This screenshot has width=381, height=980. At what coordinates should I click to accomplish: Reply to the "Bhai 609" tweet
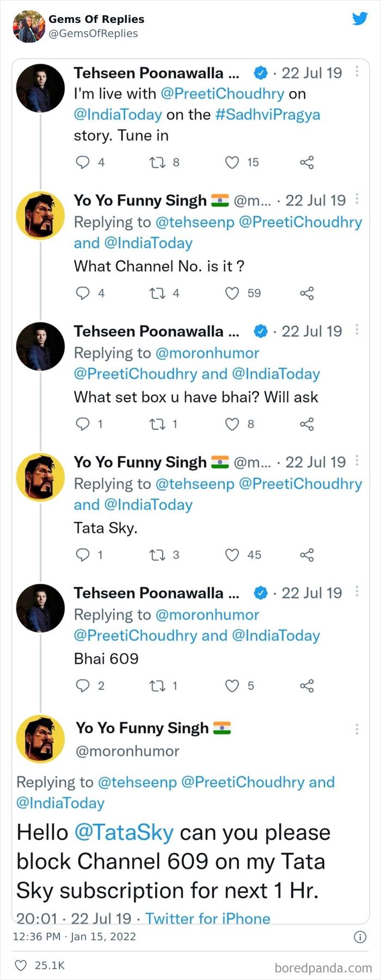point(82,686)
